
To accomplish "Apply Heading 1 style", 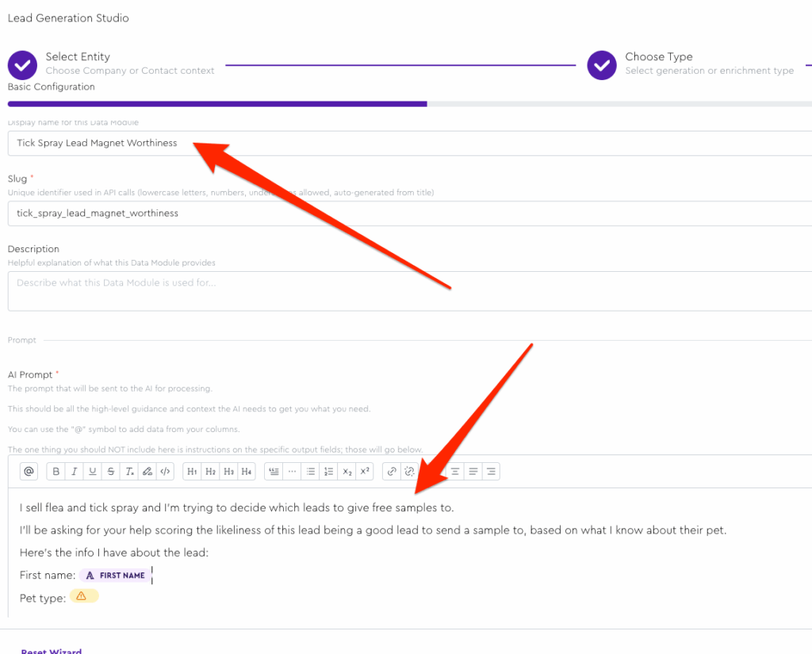I will coord(192,472).
